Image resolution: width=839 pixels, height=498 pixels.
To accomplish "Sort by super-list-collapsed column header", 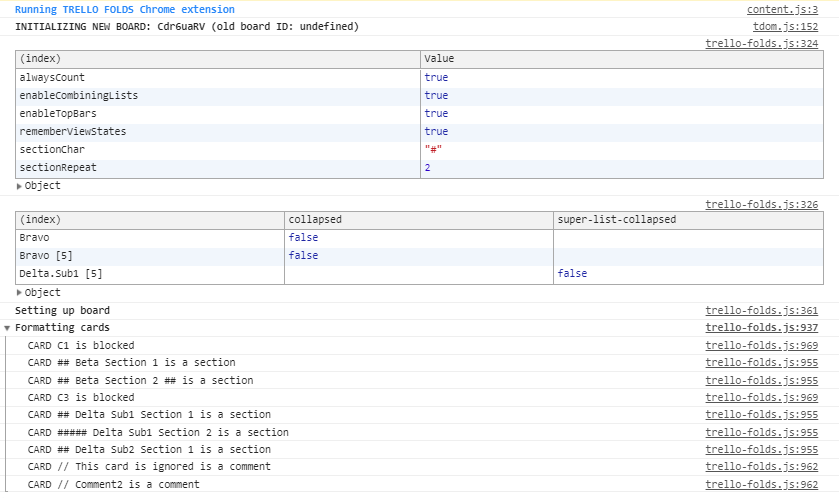I will coord(689,220).
